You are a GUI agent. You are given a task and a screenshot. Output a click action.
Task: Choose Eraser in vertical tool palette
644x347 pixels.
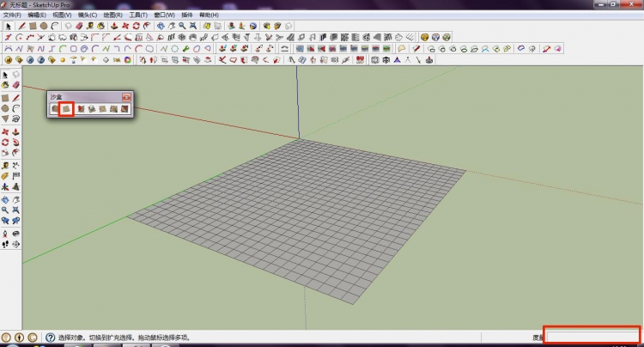(x=16, y=85)
